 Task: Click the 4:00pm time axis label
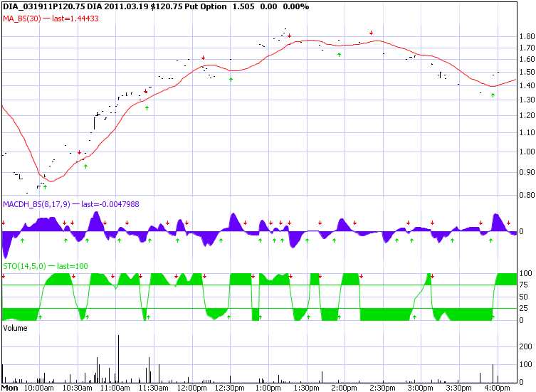pos(495,388)
